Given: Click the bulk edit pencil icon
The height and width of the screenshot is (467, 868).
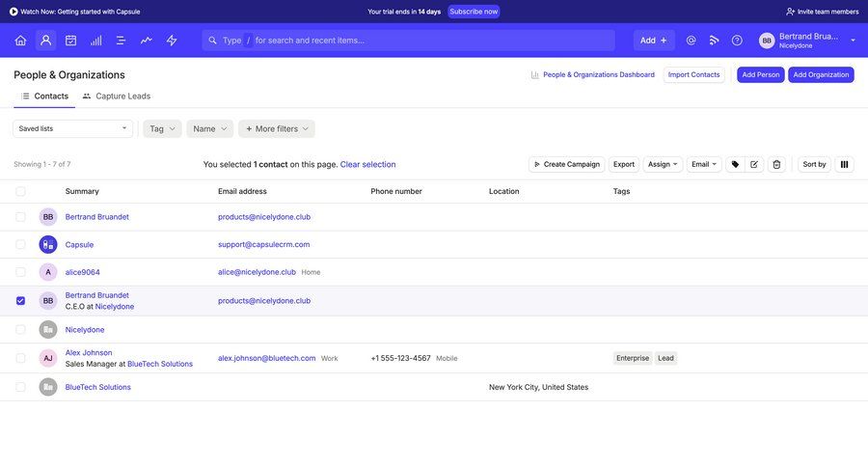Looking at the screenshot, I should [754, 165].
